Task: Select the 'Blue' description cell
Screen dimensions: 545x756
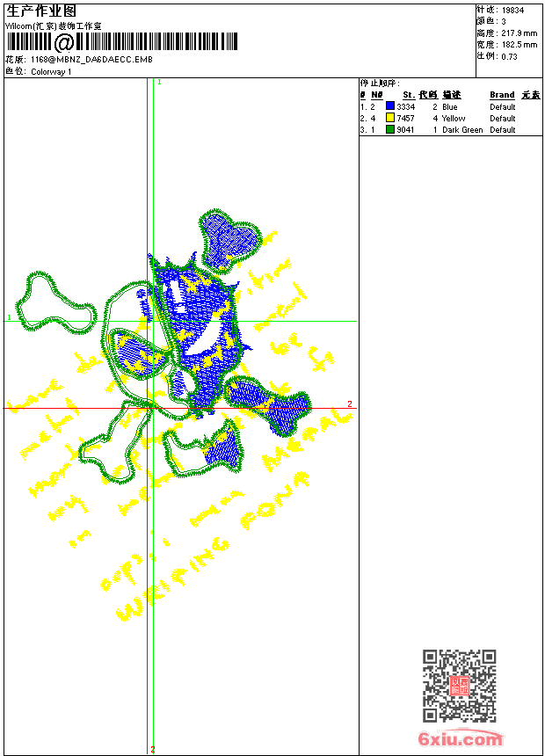Action: (x=449, y=107)
